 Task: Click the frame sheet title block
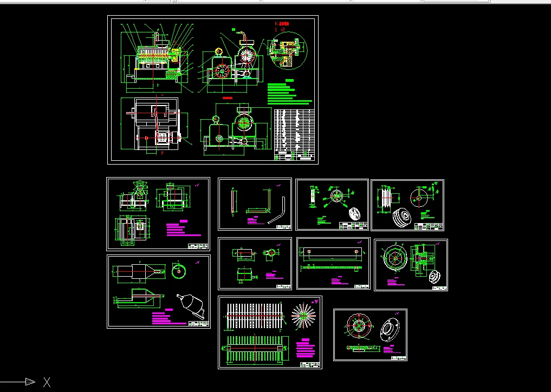pos(198,246)
